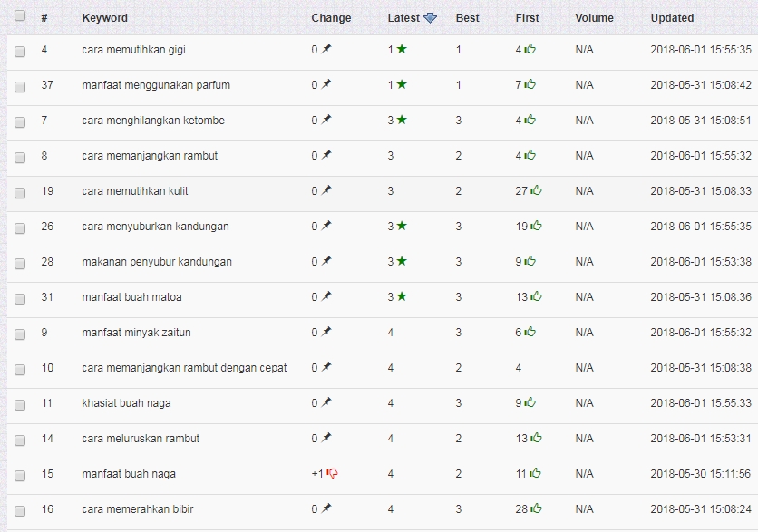
Task: Tick checkbox for cara menghilangkan ketombe
Action: pyautogui.click(x=20, y=121)
